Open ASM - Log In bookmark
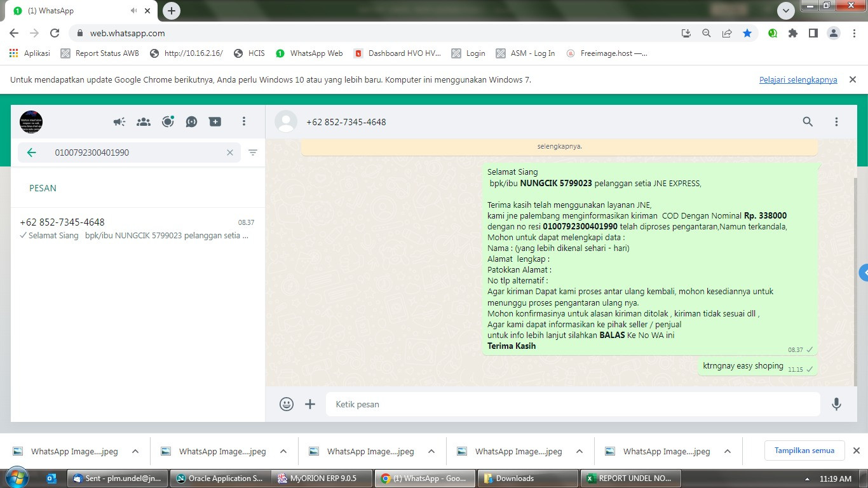 click(525, 53)
